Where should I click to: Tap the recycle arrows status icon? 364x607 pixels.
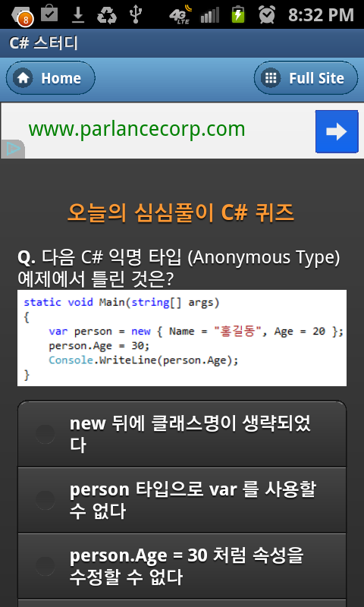point(107,14)
